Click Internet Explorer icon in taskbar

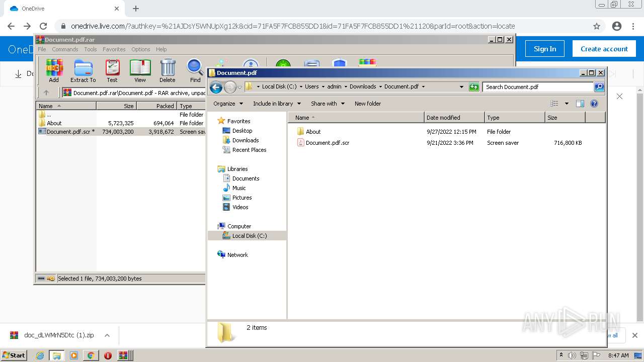tap(40, 355)
